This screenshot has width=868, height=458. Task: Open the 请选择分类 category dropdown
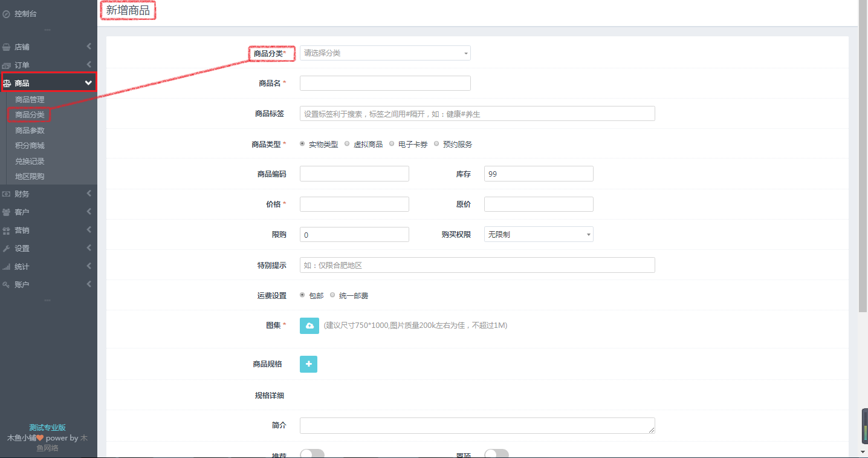click(x=385, y=53)
